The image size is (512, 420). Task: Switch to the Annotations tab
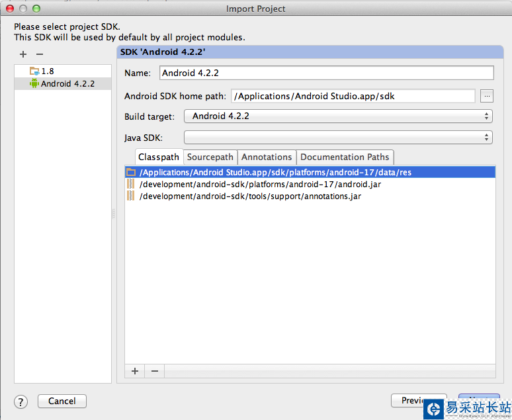(267, 157)
